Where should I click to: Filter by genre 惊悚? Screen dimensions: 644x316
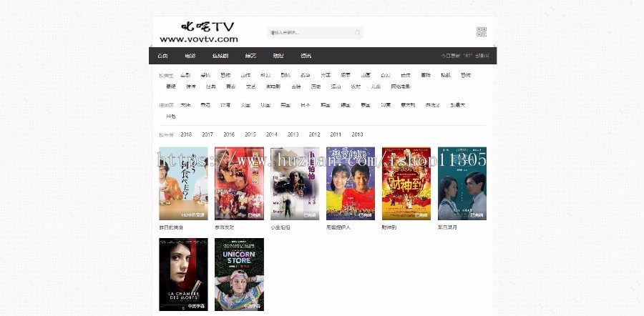(x=191, y=87)
